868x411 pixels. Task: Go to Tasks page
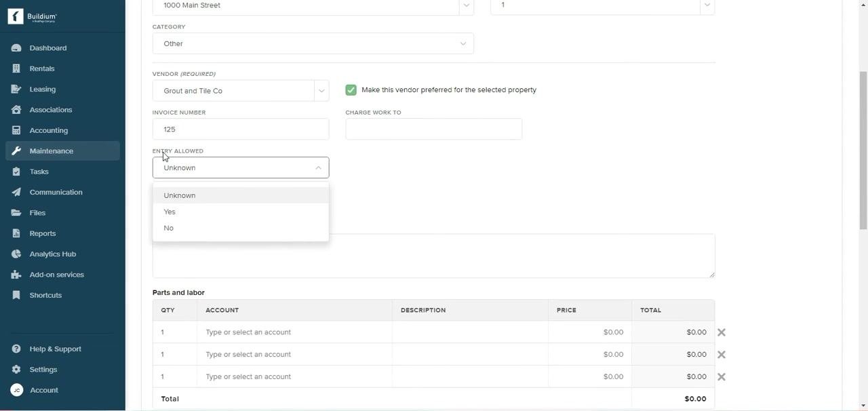pyautogui.click(x=39, y=172)
